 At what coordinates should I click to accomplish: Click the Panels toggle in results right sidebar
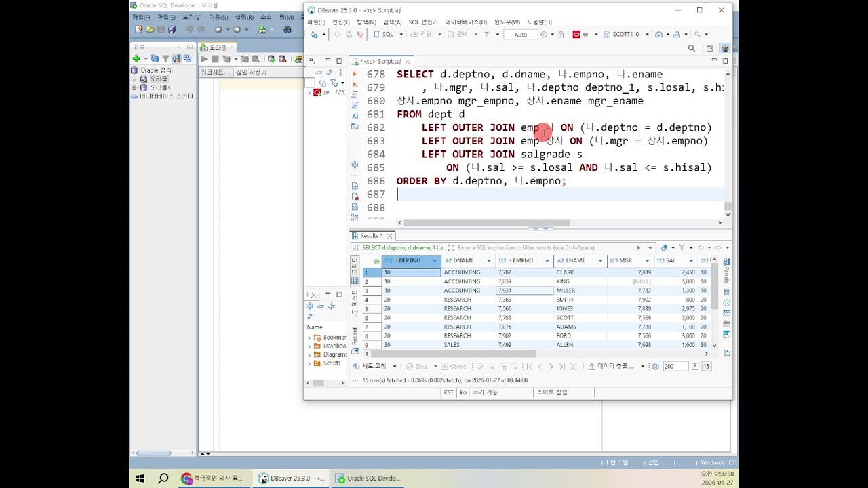coord(726,270)
